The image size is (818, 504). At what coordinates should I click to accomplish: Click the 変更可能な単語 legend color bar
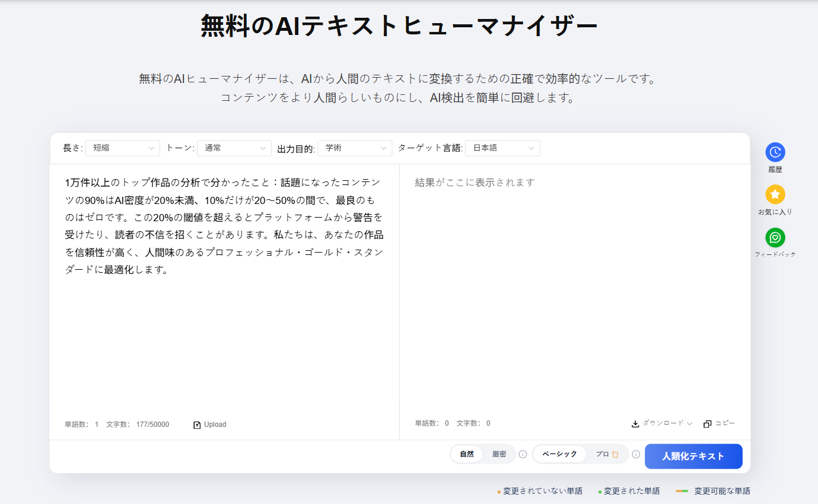click(x=682, y=491)
